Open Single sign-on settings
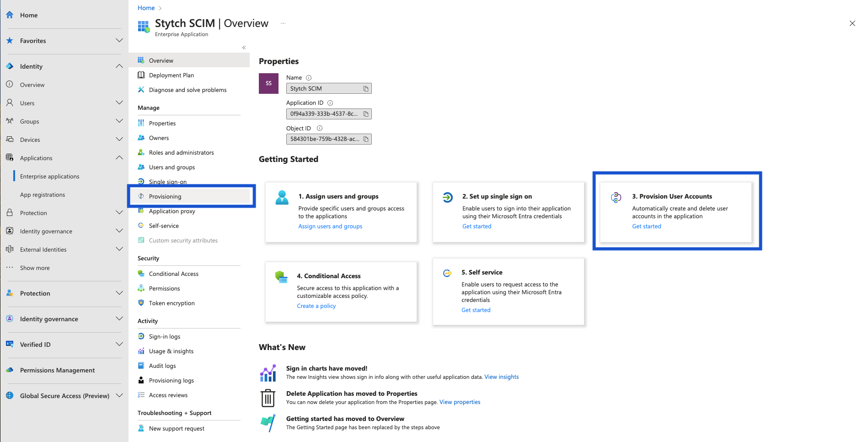 click(168, 182)
